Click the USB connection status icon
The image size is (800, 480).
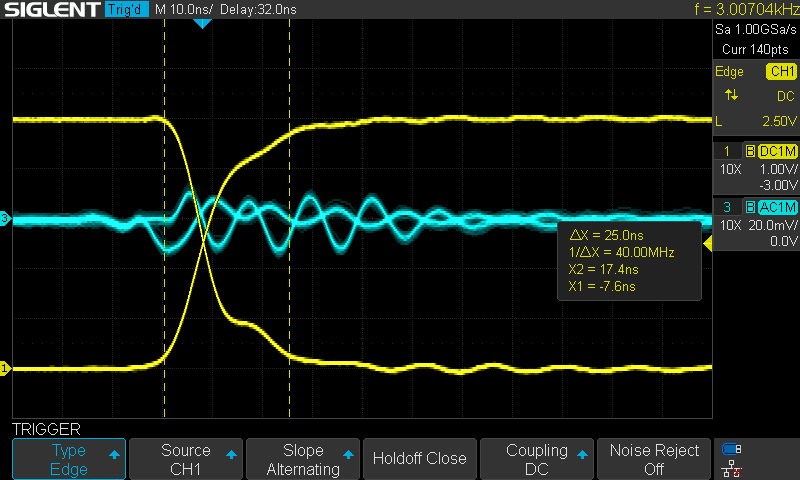[732, 449]
